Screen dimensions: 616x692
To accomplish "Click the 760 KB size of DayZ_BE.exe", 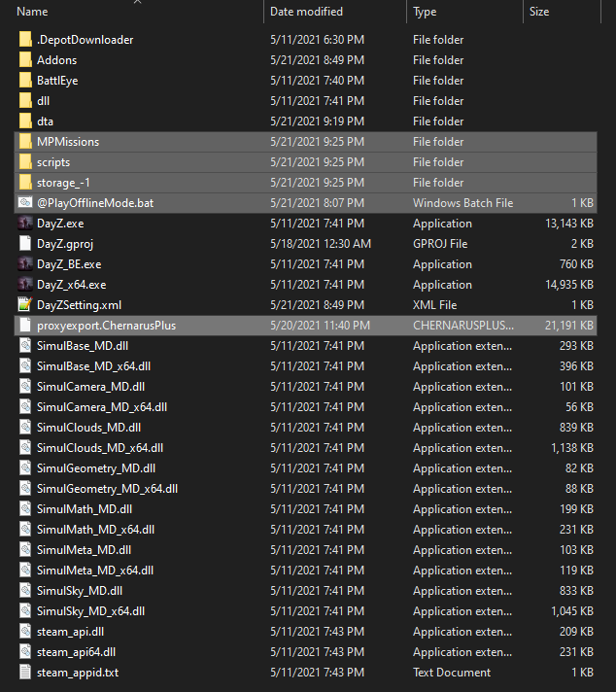I will click(576, 264).
